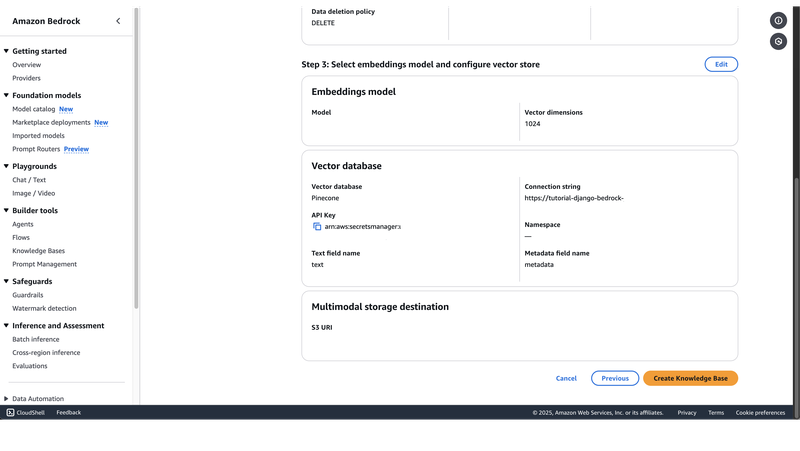Open Prompt Management
The height and width of the screenshot is (451, 800).
point(44,264)
